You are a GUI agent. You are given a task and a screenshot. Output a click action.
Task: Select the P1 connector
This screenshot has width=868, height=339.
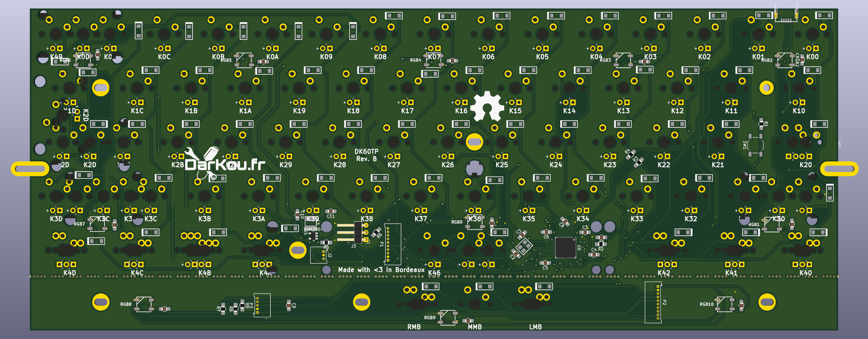393,244
